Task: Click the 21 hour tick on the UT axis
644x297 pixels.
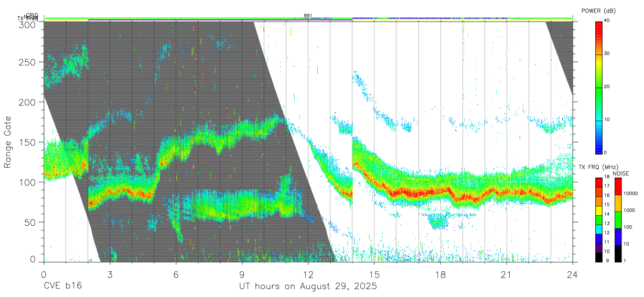Action: point(507,274)
